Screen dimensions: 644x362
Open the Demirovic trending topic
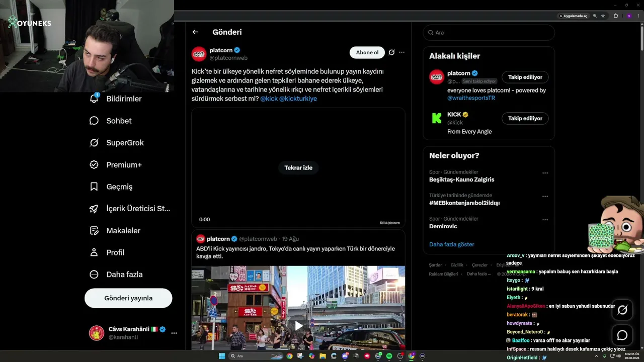coord(443,226)
